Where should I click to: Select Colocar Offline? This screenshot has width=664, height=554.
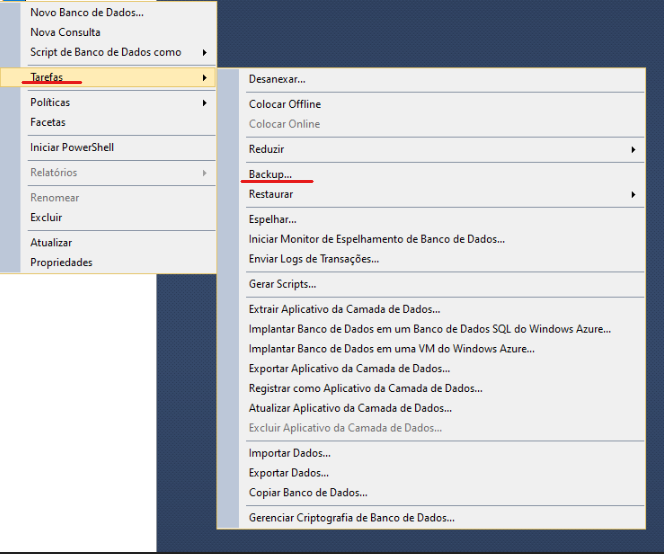click(285, 104)
